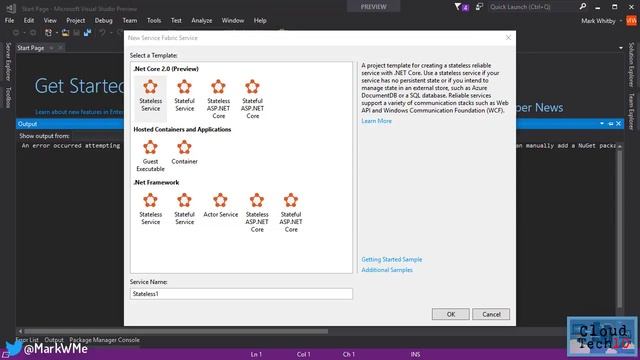Viewport: 640px width, 360px height.
Task: Open the Output panel window options dropdown
Action: coord(602,124)
